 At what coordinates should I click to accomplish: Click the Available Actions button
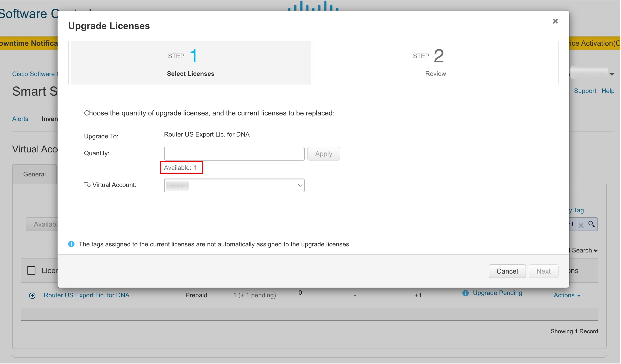coord(42,224)
